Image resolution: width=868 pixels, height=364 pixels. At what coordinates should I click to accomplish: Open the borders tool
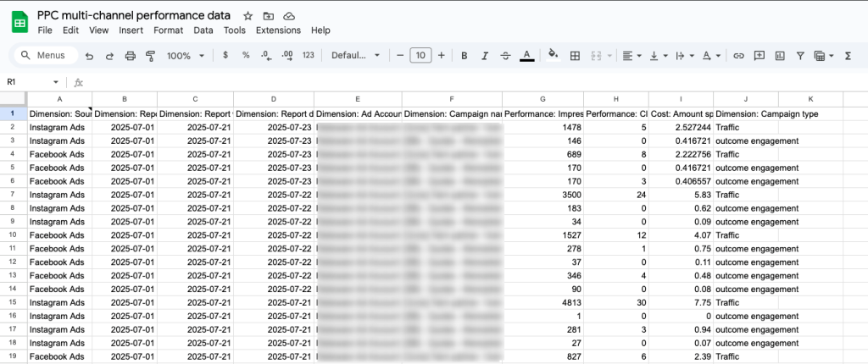click(x=575, y=55)
